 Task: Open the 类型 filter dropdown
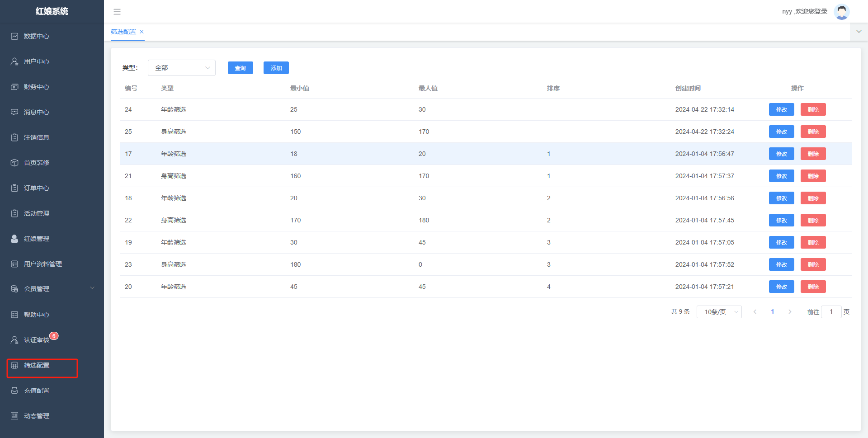click(181, 68)
